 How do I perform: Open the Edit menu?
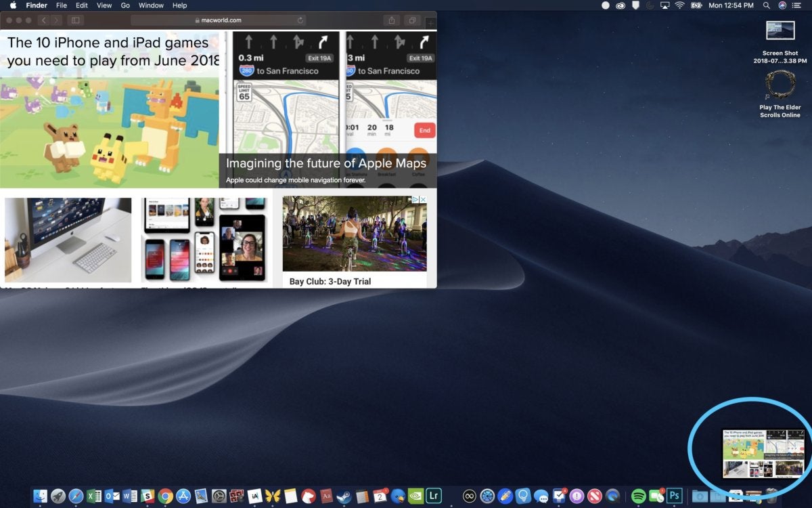82,5
